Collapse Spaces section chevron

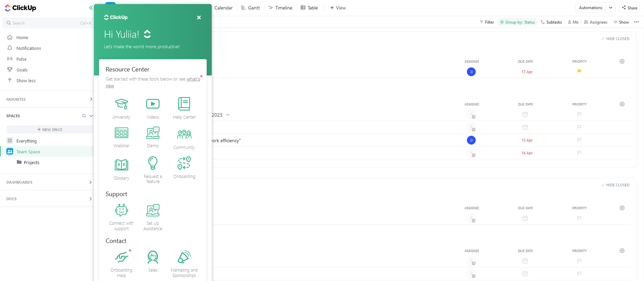(91, 116)
